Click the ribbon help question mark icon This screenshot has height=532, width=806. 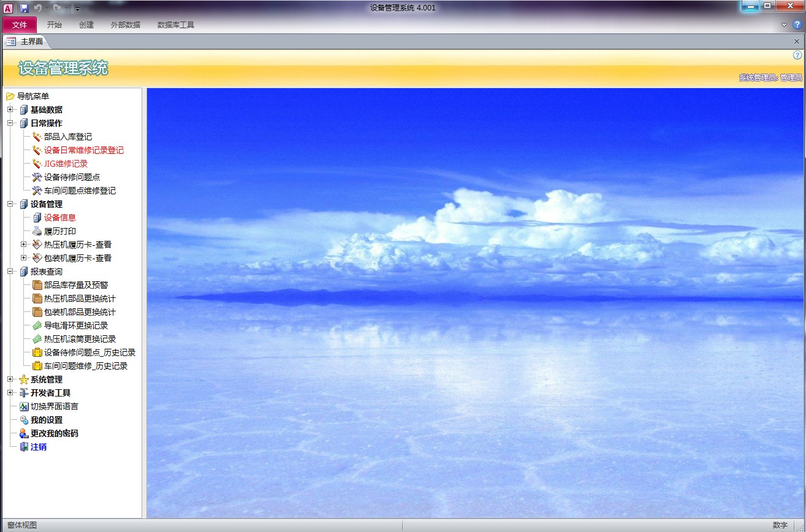click(x=797, y=25)
